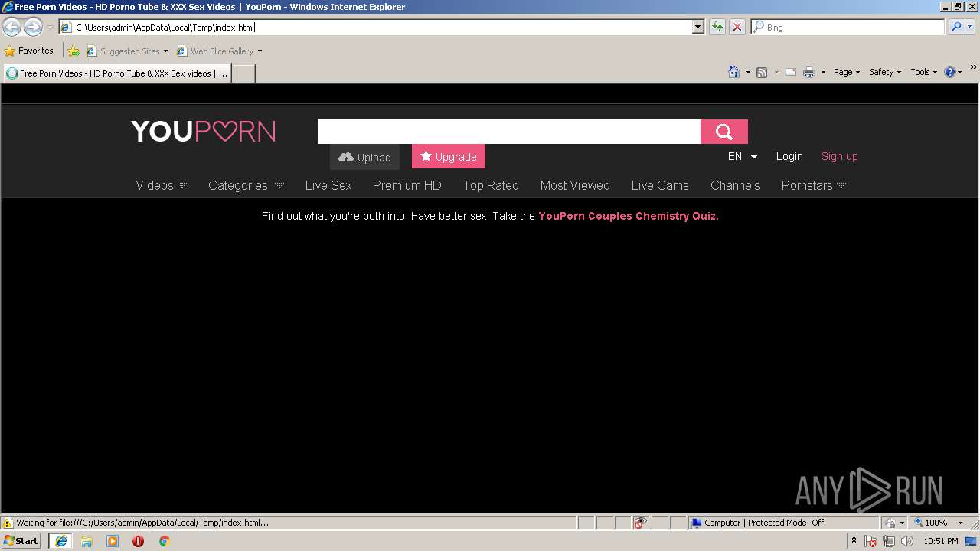
Task: Click the Print icon
Action: tap(809, 72)
